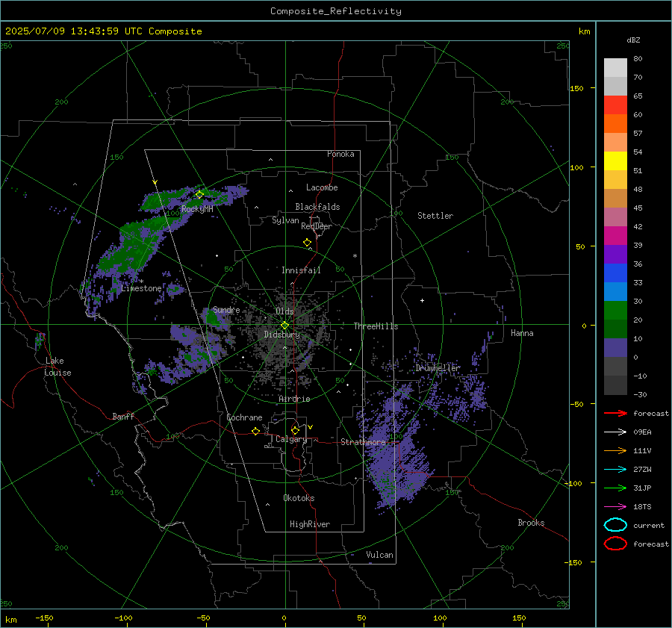Click the Strathmore label

364,442
